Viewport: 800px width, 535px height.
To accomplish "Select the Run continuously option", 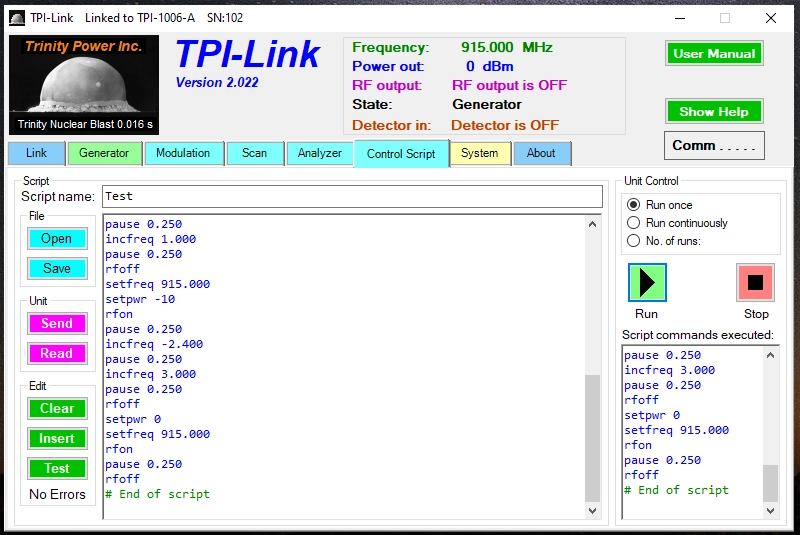I will (x=633, y=223).
